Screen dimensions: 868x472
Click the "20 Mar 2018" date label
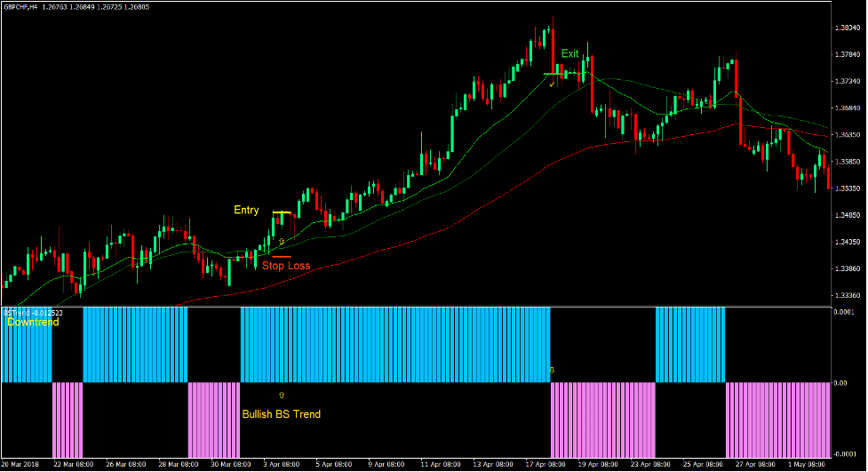[20, 464]
